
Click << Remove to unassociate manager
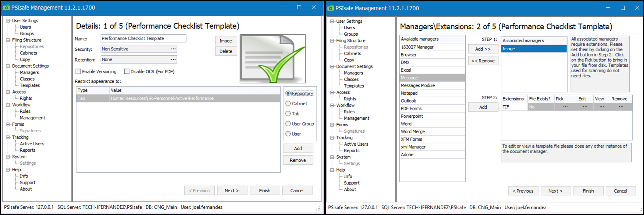(483, 61)
